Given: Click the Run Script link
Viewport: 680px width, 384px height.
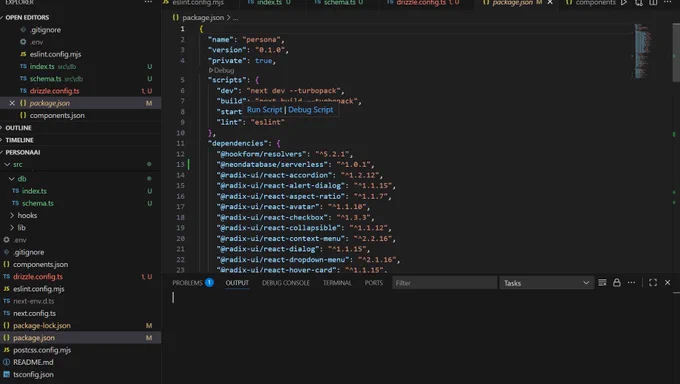Looking at the screenshot, I should tap(265, 110).
